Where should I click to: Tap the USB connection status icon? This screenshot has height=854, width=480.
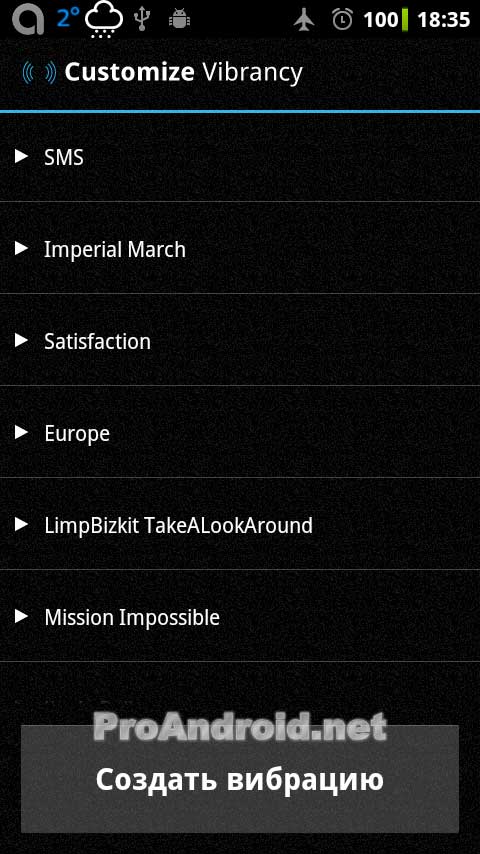pos(142,20)
